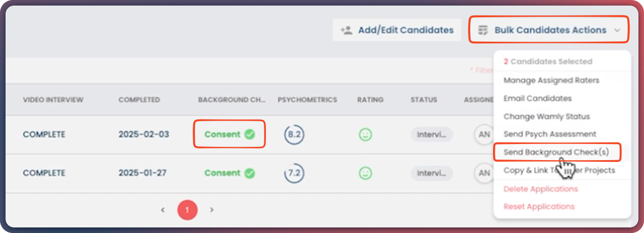Go to the next page arrow
This screenshot has width=644, height=233.
click(212, 210)
